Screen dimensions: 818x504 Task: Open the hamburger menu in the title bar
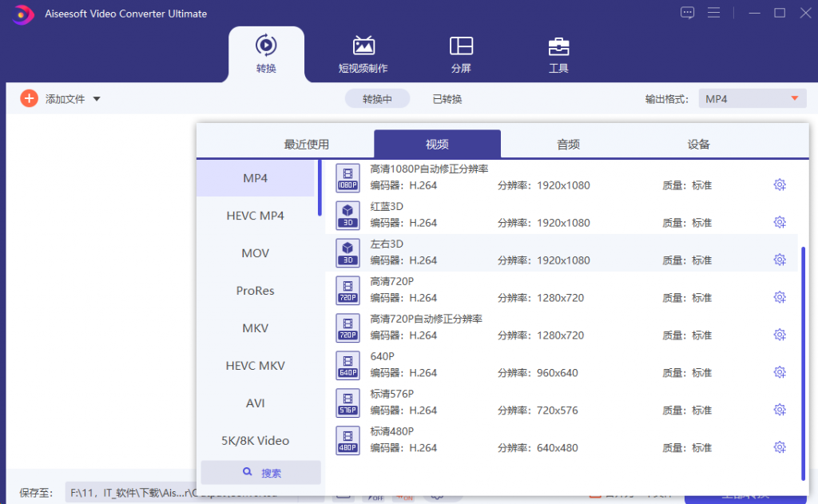pyautogui.click(x=713, y=13)
